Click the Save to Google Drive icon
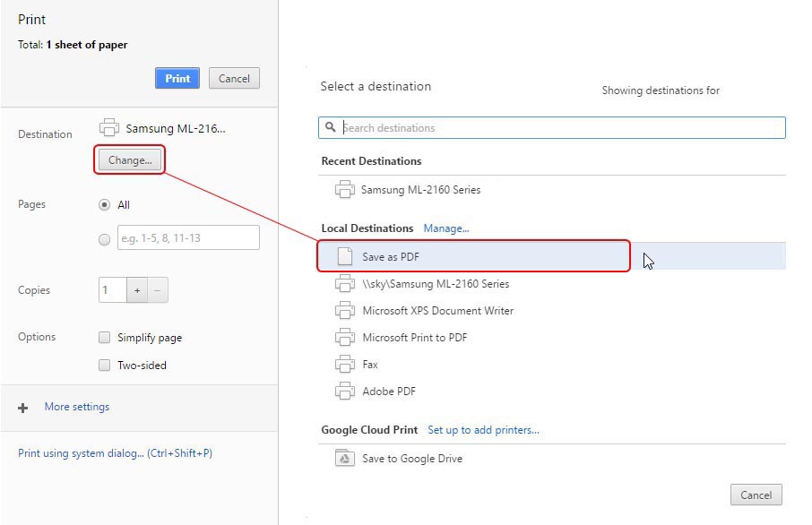The height and width of the screenshot is (525, 812). coord(344,459)
